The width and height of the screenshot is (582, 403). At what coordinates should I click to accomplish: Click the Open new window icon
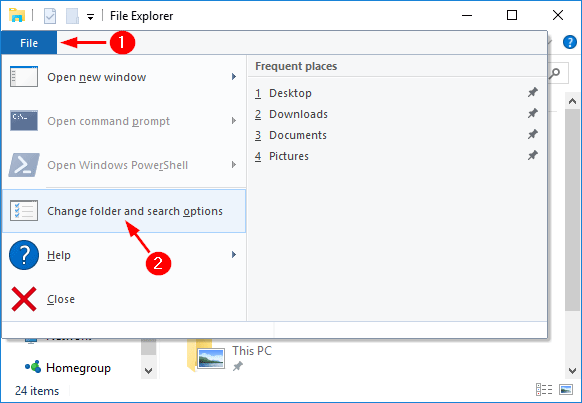(24, 76)
